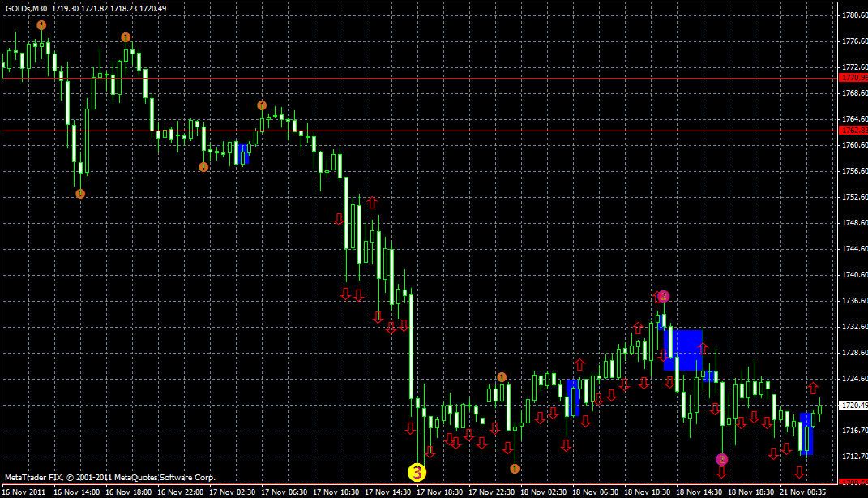Click the orange circle above the 17 Nov 06:30 peak
The height and width of the screenshot is (498, 868).
click(x=261, y=104)
